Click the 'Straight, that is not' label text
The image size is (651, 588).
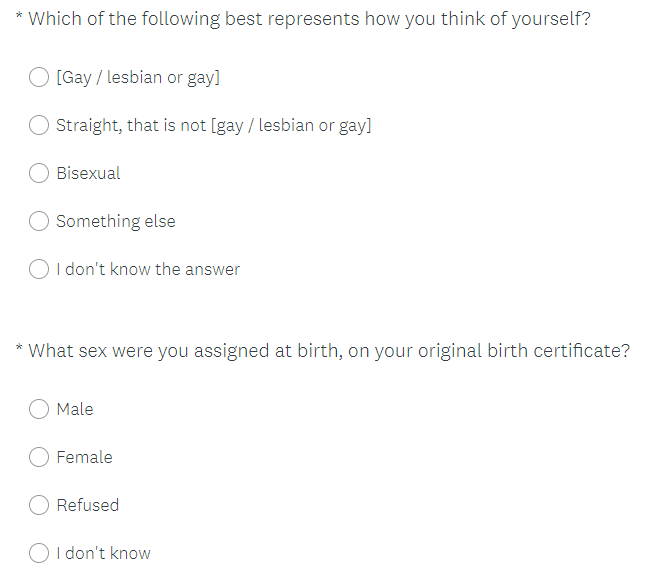213,125
